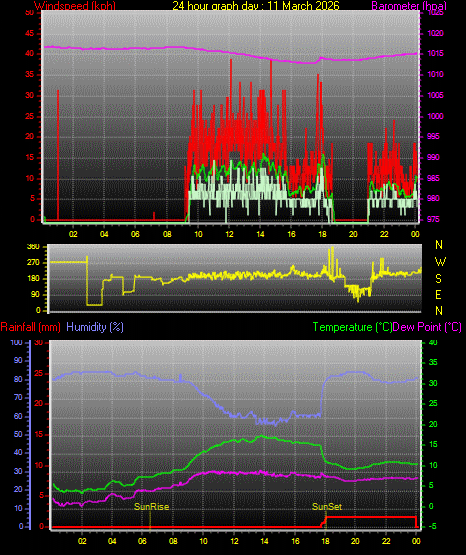Click the 45 windspeed scale value

30,33
